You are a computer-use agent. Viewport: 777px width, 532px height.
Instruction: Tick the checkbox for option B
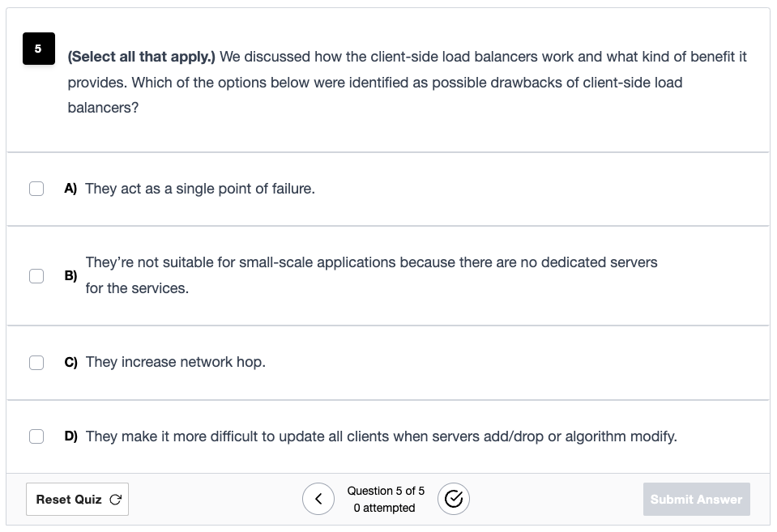(36, 276)
